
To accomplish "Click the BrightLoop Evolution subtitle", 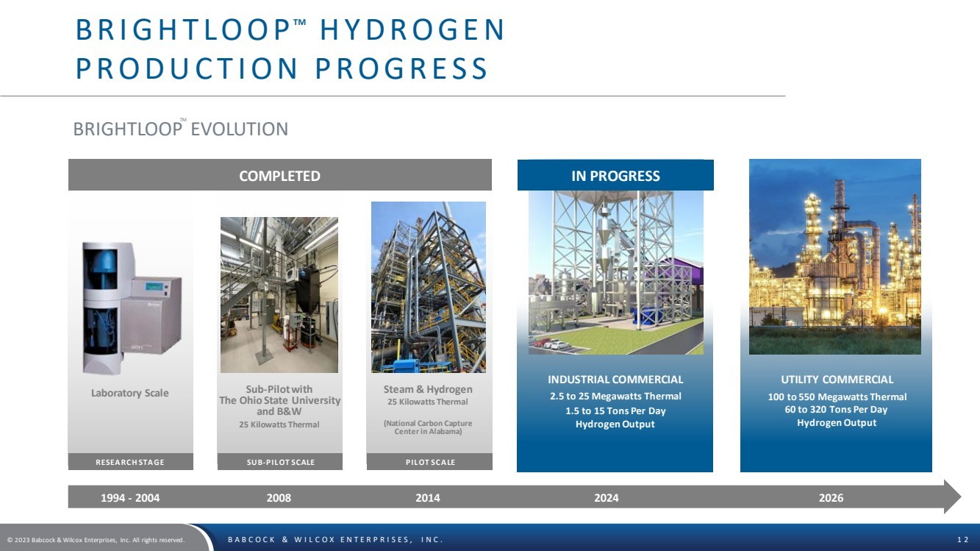I will [x=181, y=129].
